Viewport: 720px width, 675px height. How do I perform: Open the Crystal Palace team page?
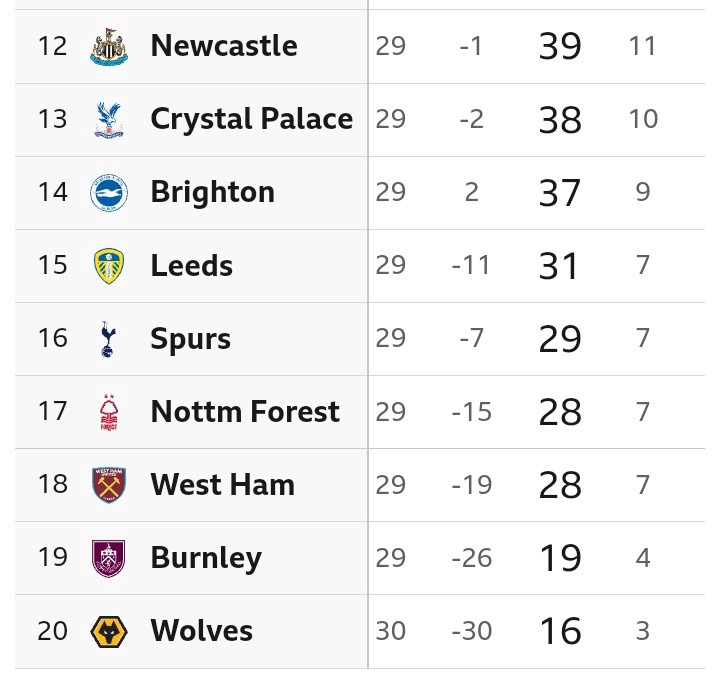coord(251,119)
